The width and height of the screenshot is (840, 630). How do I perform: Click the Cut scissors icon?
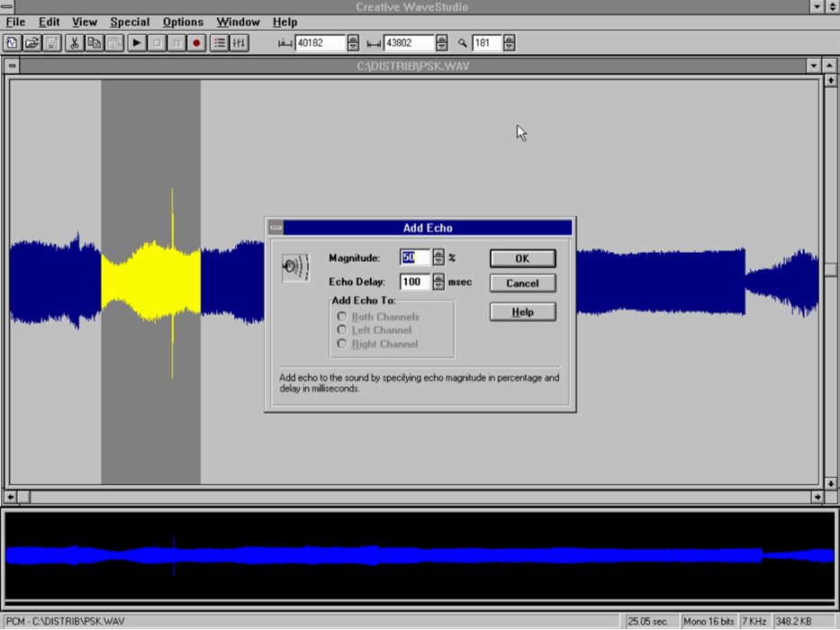75,43
